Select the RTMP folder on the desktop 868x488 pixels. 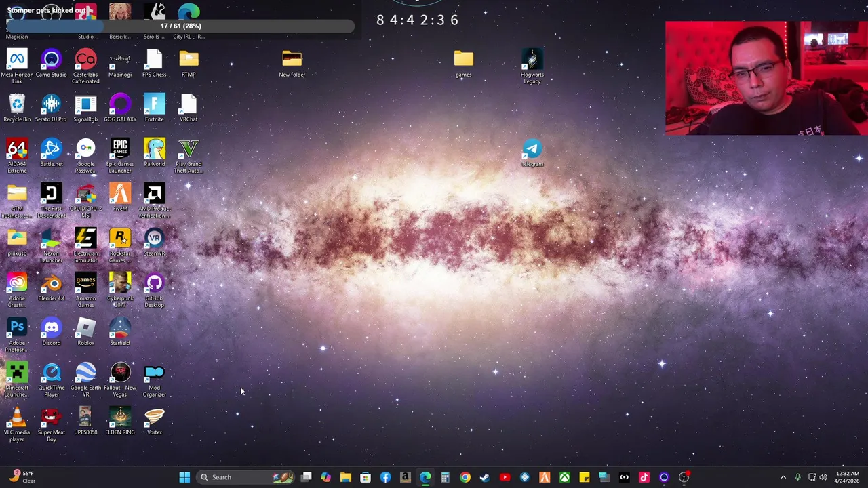[x=189, y=64]
